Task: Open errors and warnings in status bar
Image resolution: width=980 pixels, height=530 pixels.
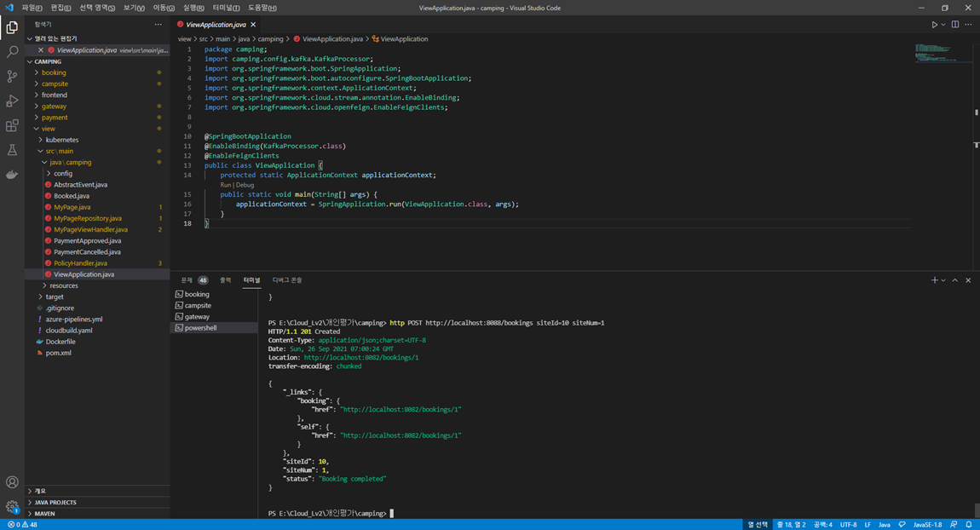Action: (x=22, y=524)
